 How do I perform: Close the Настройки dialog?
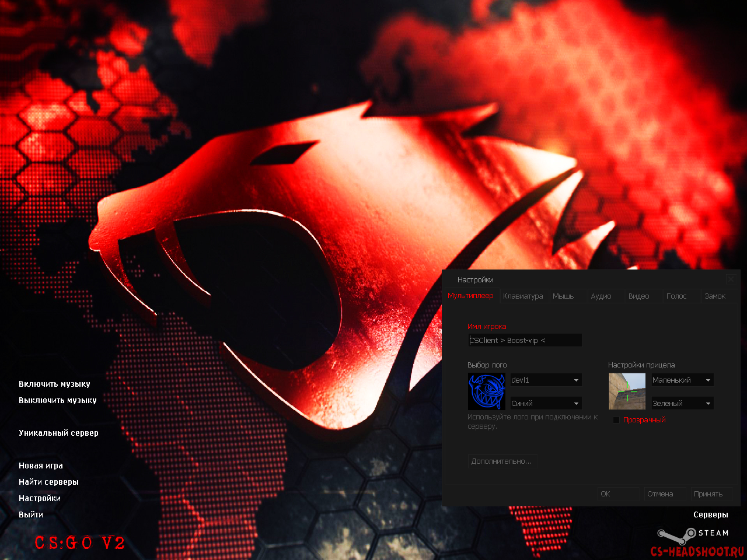[731, 280]
